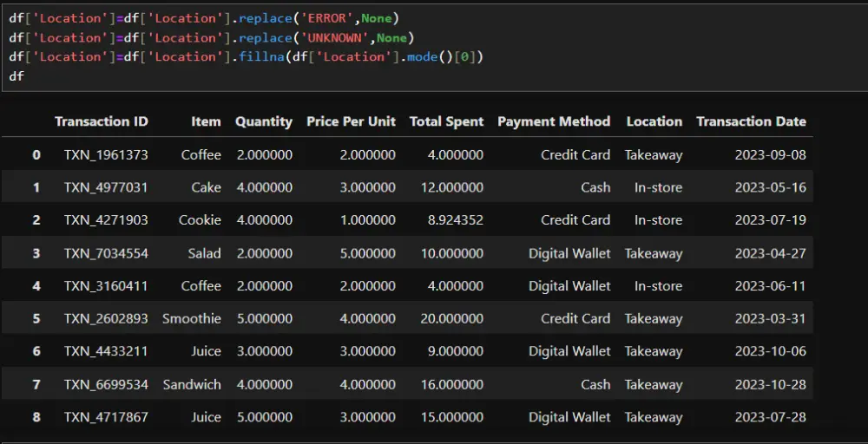Image resolution: width=868 pixels, height=444 pixels.
Task: Select cell TXN_4717867
Action: (106, 417)
